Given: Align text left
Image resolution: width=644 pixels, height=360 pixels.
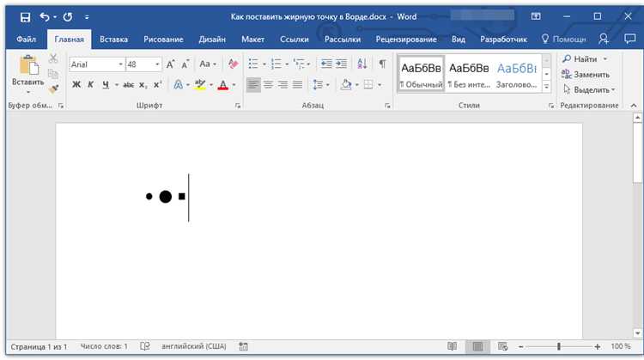Looking at the screenshot, I should click(253, 85).
